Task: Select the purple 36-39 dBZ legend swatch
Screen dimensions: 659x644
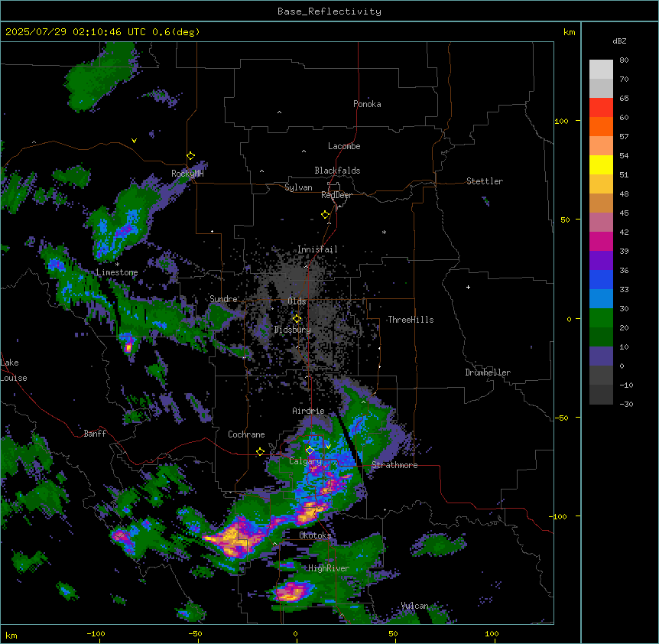Action: click(601, 261)
